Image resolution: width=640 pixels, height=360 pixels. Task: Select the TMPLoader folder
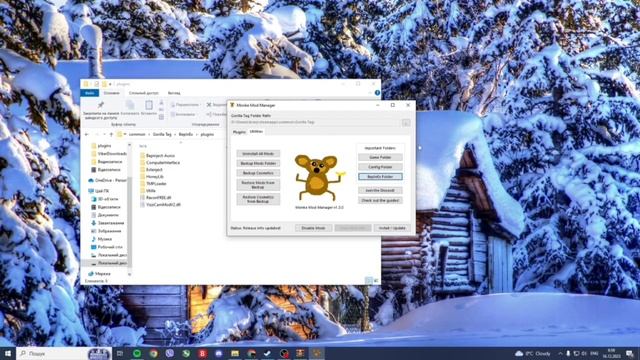click(153, 184)
